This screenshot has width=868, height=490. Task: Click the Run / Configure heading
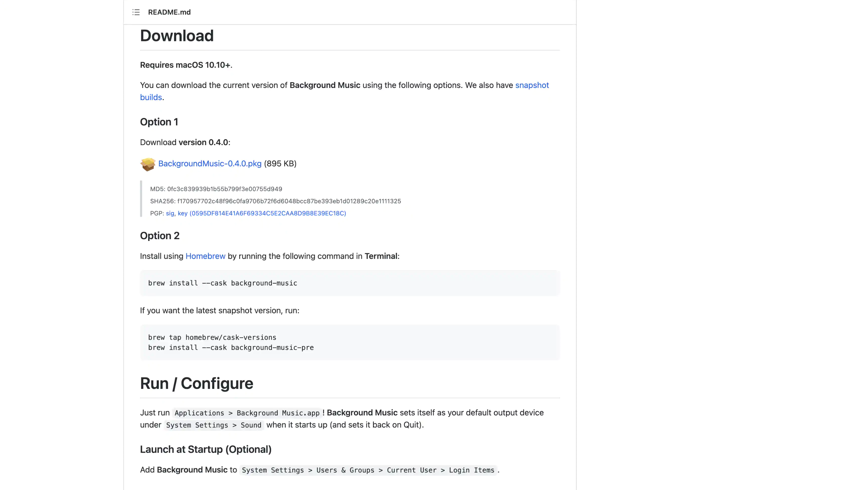pyautogui.click(x=196, y=383)
